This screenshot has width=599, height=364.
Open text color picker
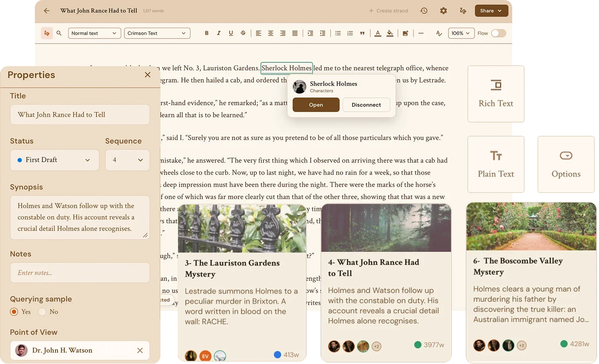click(378, 33)
